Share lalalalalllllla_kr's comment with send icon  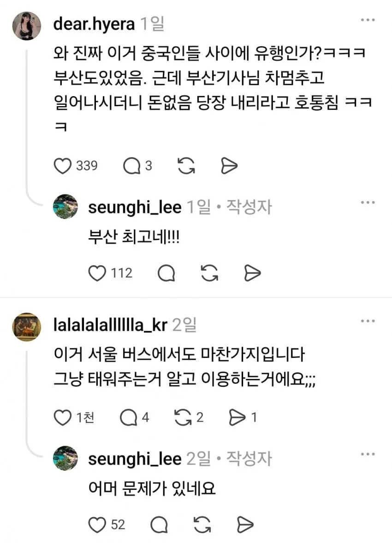237,417
